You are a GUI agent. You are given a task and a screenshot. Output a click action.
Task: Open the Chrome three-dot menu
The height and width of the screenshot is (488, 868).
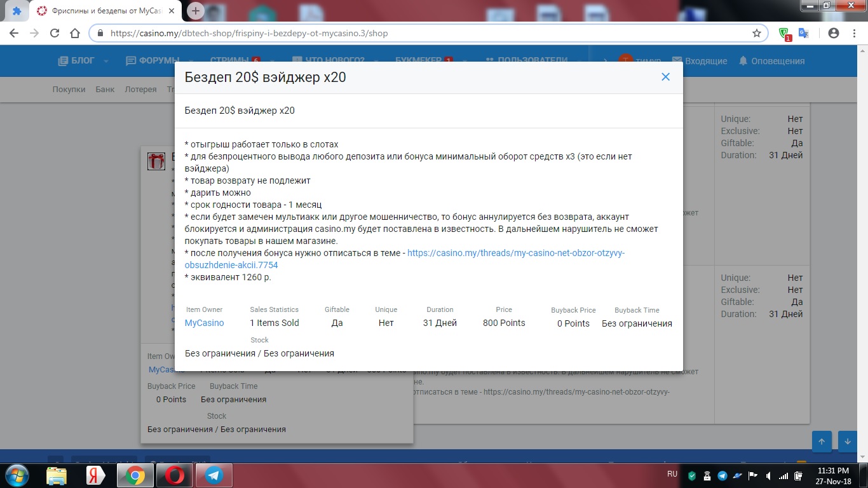click(854, 33)
